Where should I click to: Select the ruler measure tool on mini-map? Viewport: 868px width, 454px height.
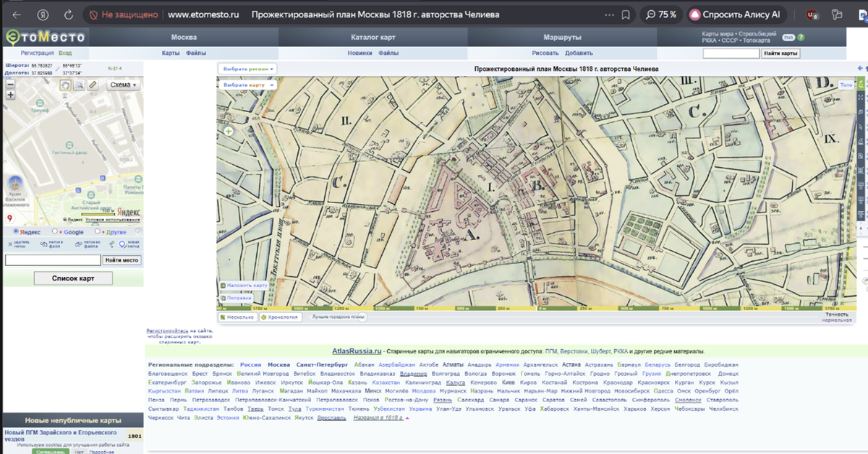(92, 85)
